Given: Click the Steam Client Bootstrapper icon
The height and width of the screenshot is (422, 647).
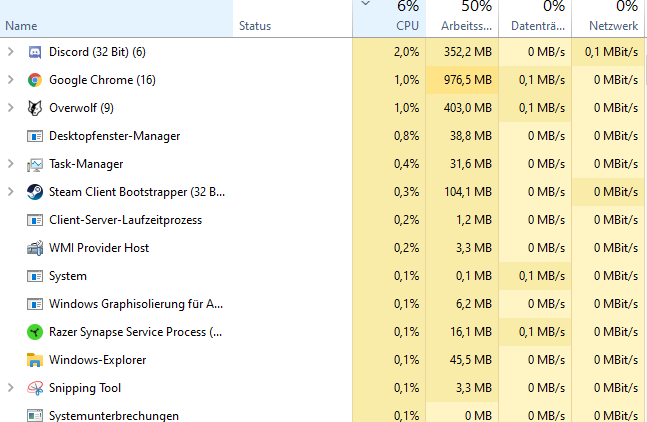Looking at the screenshot, I should point(35,192).
